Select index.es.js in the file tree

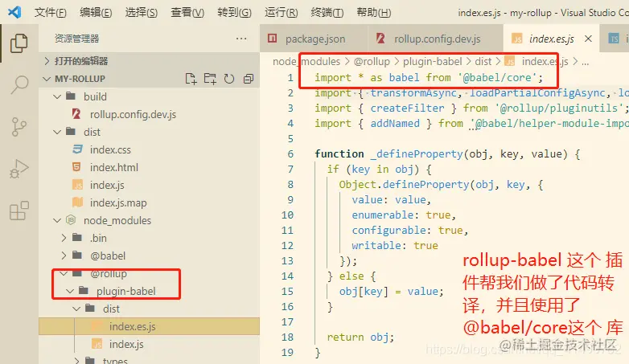[150, 326]
